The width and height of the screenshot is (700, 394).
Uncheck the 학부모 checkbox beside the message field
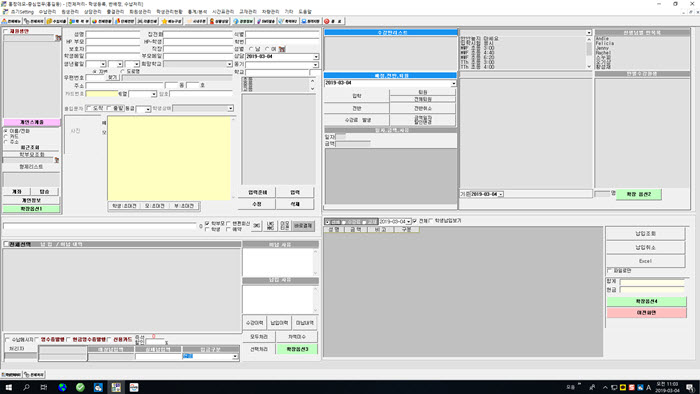coord(207,223)
